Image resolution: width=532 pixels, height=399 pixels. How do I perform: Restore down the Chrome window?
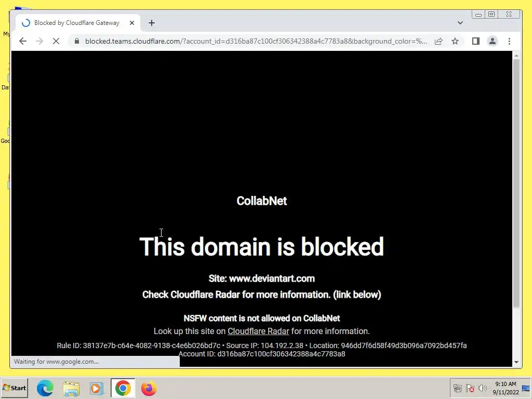[x=491, y=14]
